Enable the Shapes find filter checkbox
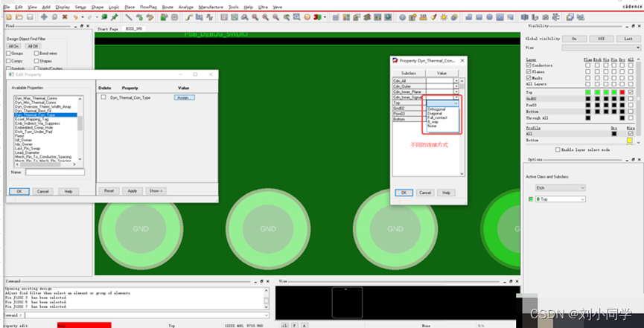 pyautogui.click(x=36, y=61)
